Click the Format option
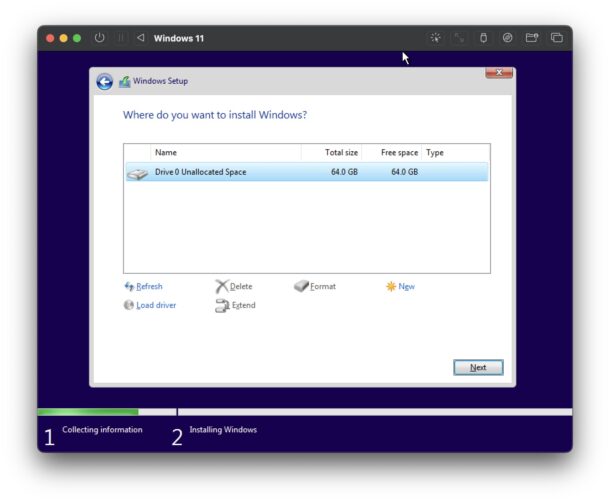Screen dimensions: 610x502 pyautogui.click(x=322, y=287)
